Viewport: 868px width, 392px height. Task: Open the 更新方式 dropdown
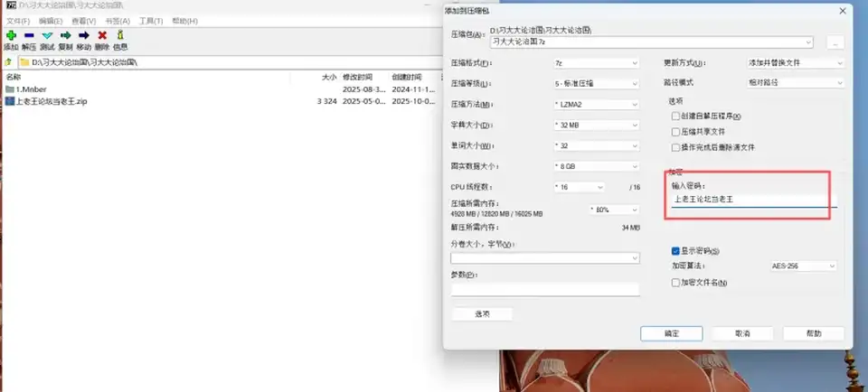tap(795, 63)
